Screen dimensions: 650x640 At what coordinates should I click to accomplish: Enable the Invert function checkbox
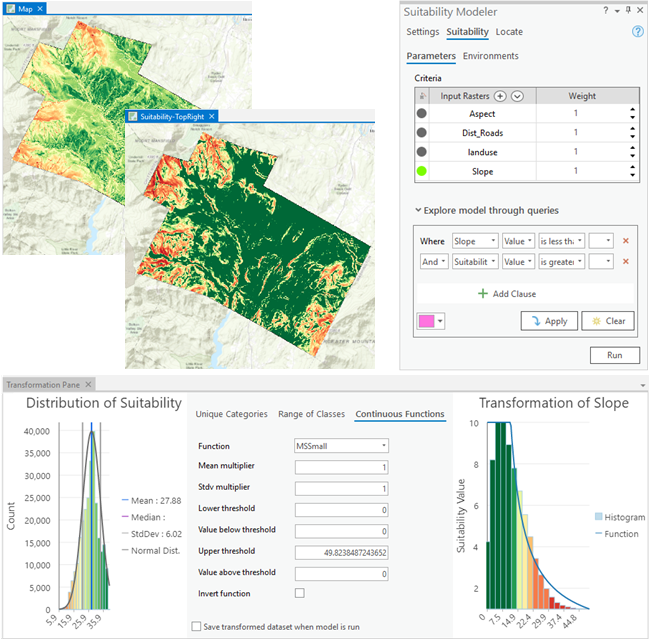point(299,593)
